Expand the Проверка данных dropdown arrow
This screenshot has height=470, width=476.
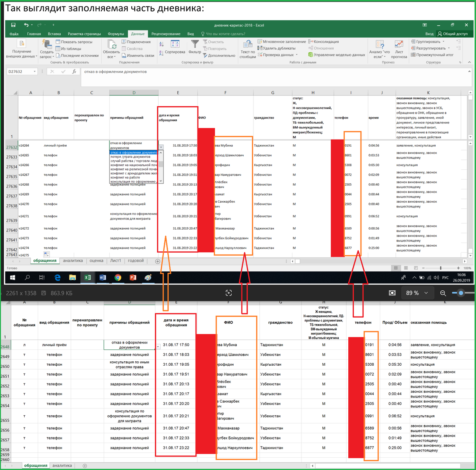(x=297, y=55)
